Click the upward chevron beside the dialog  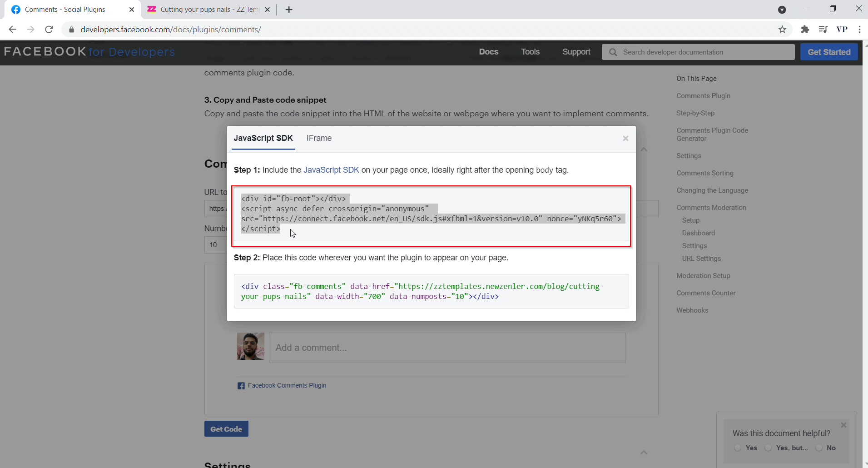(644, 149)
